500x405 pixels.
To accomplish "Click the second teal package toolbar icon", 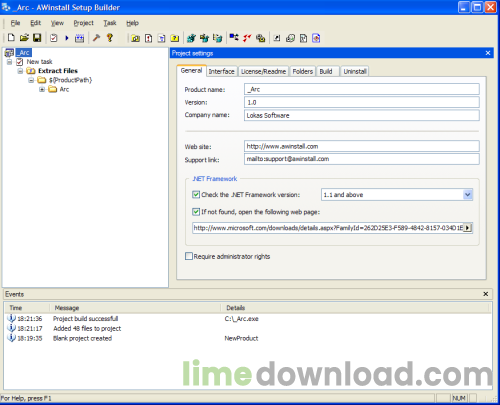I will (204, 38).
